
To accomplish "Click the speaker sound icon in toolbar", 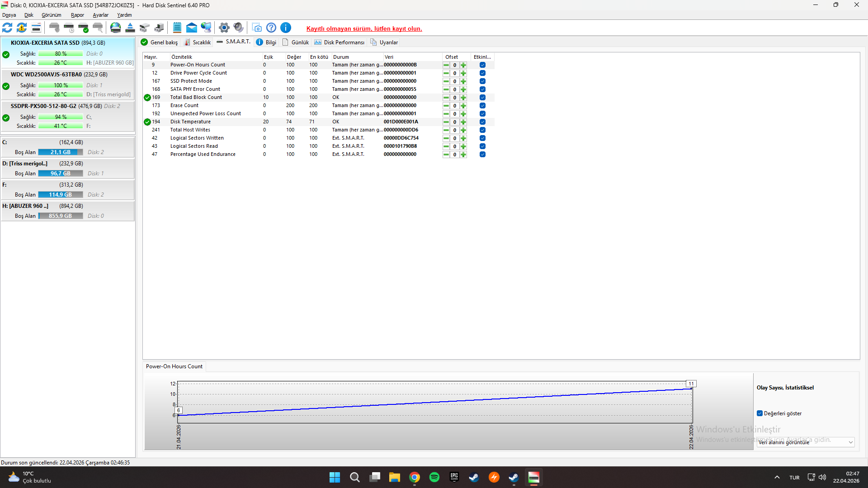I will click(x=239, y=28).
